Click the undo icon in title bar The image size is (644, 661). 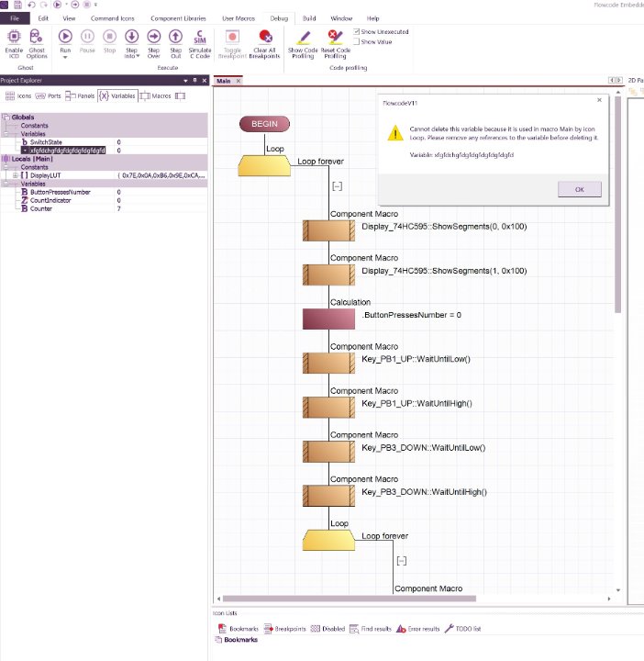31,5
